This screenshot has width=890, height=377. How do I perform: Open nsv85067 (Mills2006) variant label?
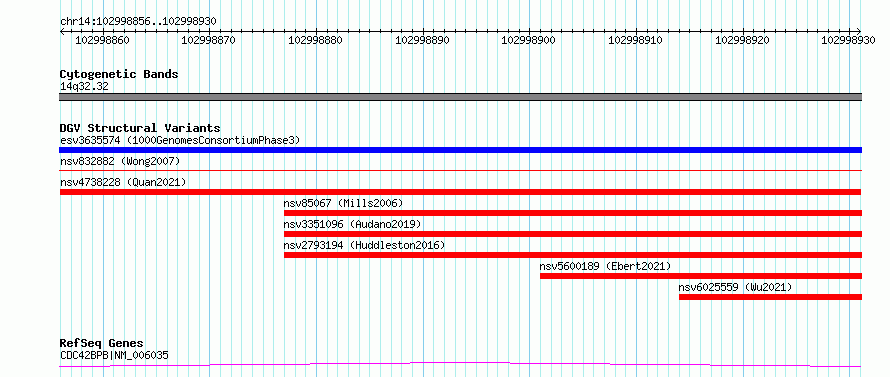pyautogui.click(x=343, y=203)
